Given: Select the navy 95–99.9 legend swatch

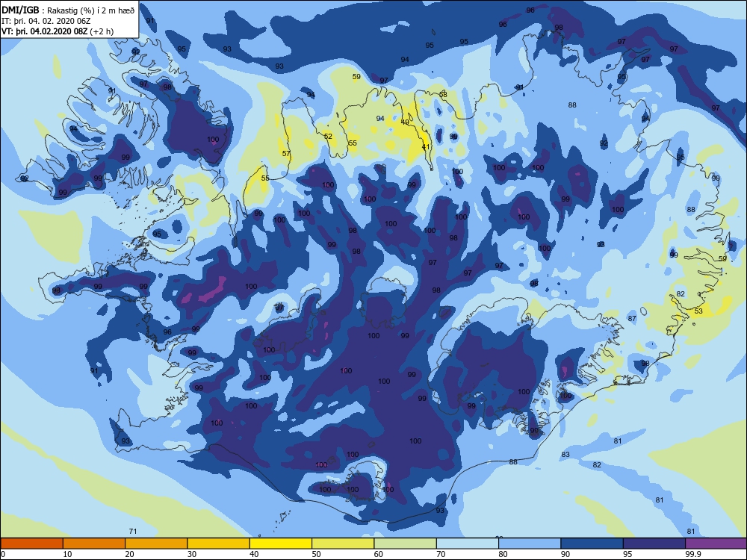Looking at the screenshot, I should [654, 544].
